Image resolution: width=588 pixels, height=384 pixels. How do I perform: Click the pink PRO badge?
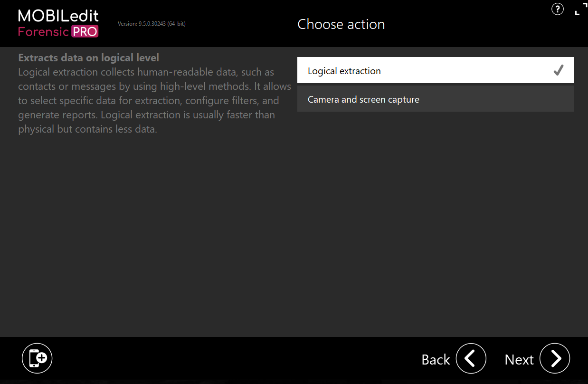85,32
